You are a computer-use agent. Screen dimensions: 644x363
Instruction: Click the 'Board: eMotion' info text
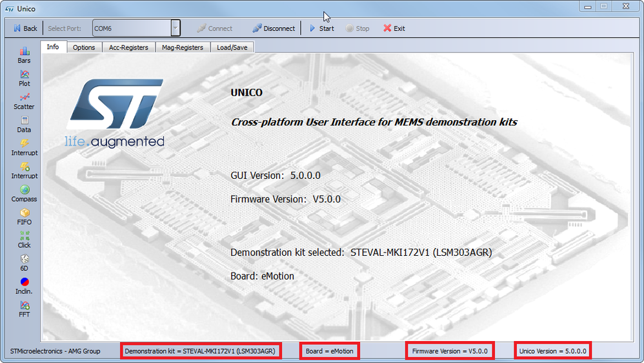[262, 276]
